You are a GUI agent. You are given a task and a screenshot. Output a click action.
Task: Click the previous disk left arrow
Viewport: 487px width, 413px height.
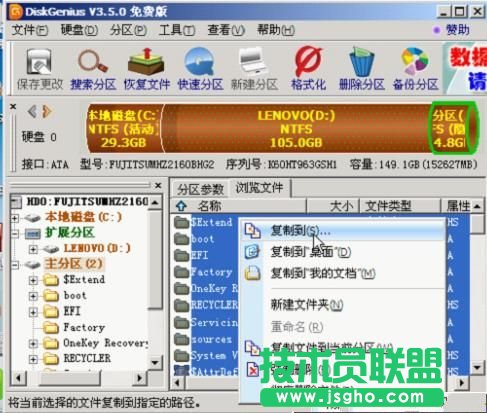click(32, 112)
